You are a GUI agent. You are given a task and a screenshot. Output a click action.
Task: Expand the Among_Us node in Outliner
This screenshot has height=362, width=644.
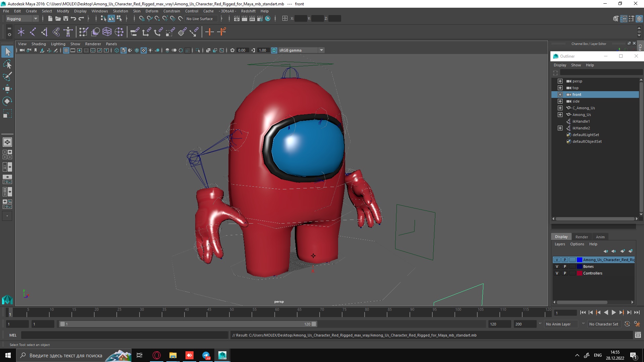pyautogui.click(x=560, y=115)
